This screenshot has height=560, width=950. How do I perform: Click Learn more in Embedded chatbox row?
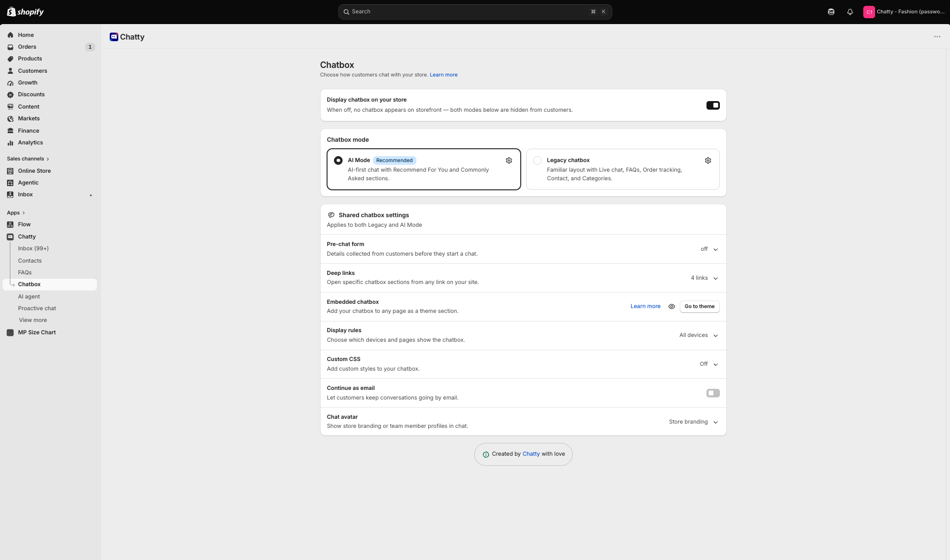645,306
